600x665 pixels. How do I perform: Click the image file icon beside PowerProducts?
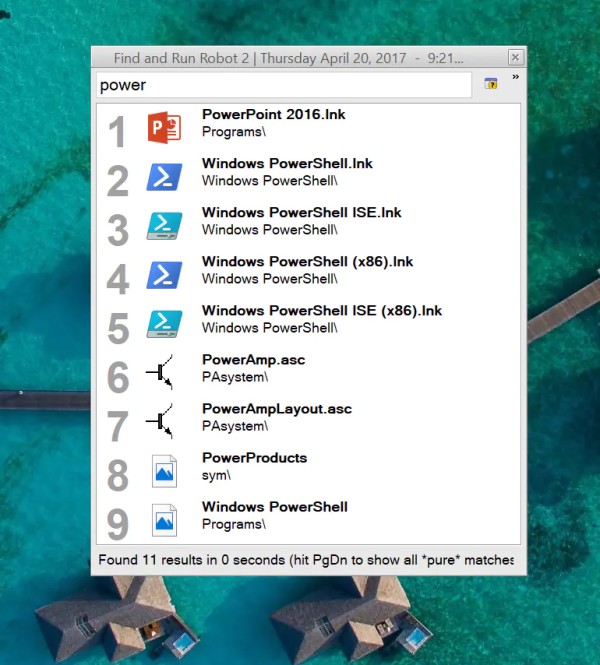click(165, 471)
